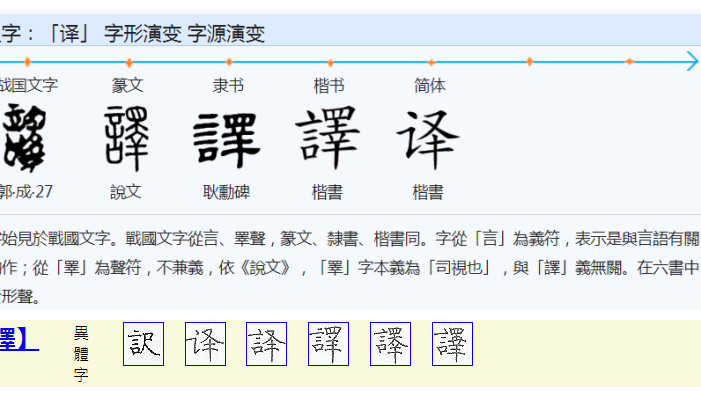Click the 战国文字 label
This screenshot has width=701, height=397.
[29, 85]
